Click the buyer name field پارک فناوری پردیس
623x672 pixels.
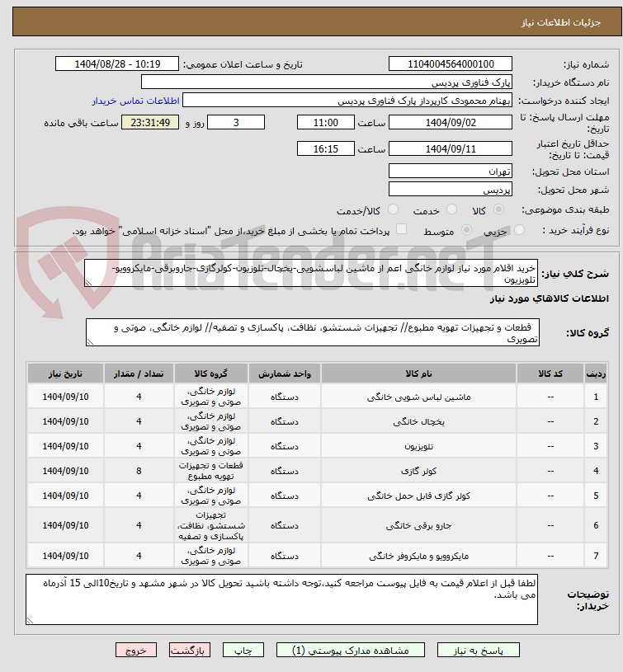(x=326, y=82)
